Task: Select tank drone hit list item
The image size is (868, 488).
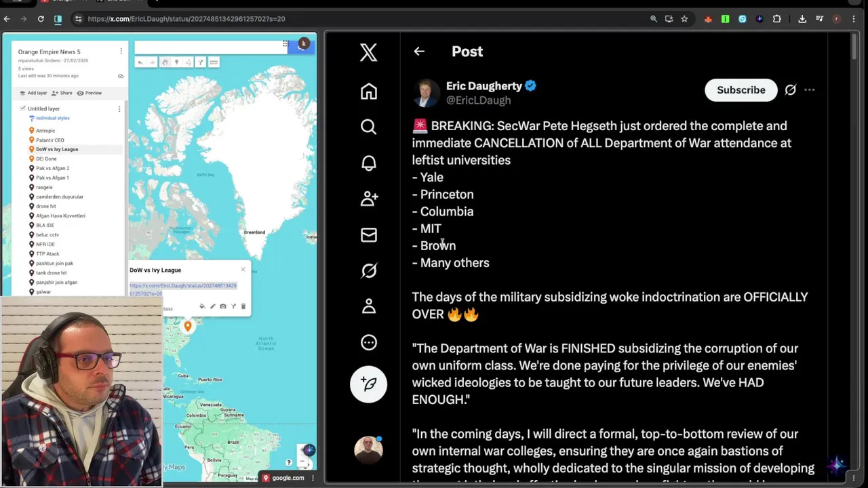Action: point(52,272)
